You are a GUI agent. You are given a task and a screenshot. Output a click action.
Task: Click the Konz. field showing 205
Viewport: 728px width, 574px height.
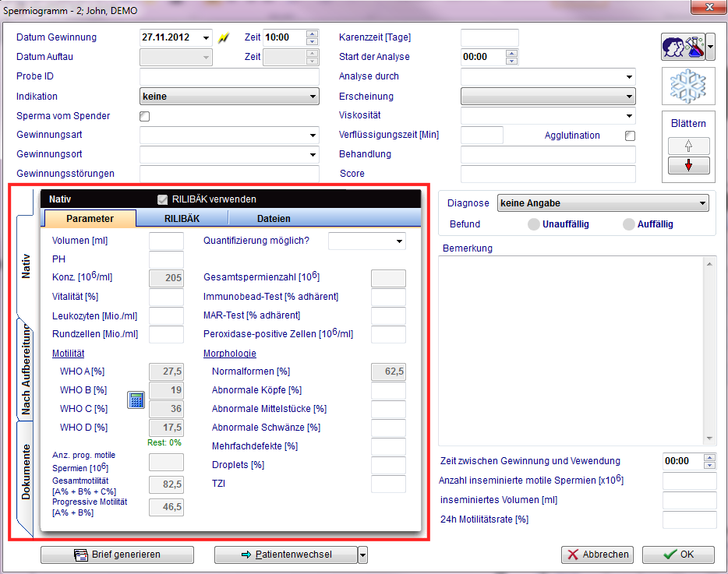tap(166, 278)
